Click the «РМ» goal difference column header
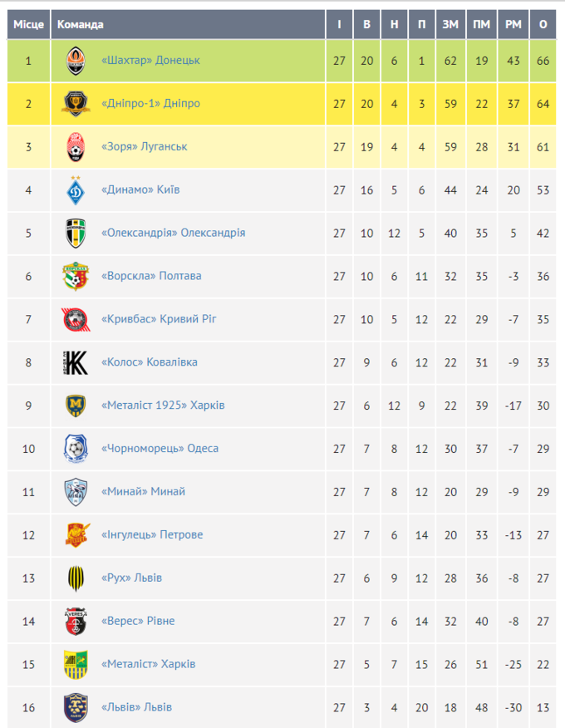 tap(513, 24)
